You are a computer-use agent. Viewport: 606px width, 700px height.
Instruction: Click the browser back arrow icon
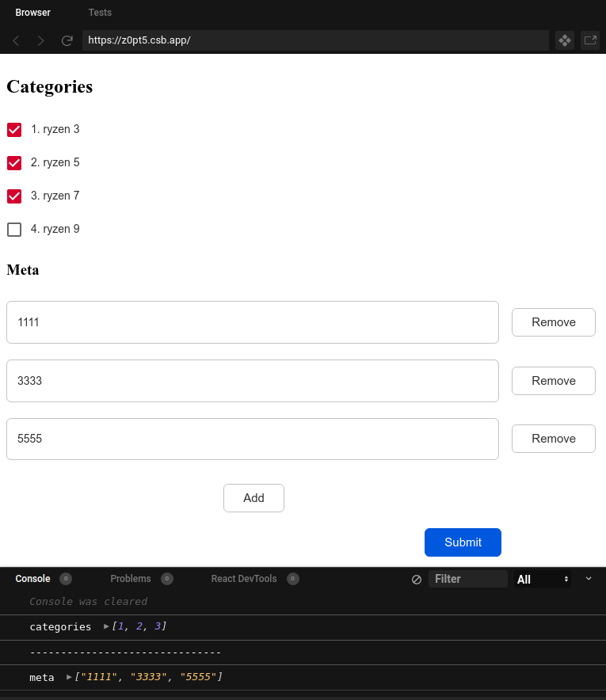16,40
